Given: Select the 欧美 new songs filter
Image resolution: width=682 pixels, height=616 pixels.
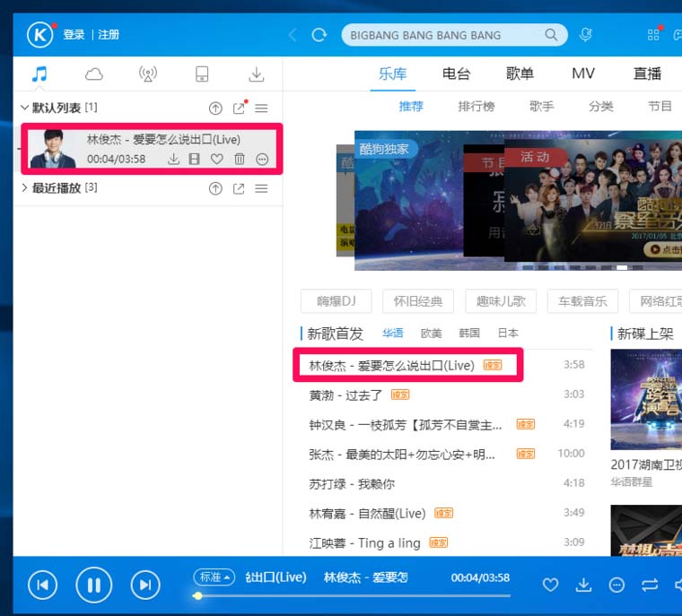Looking at the screenshot, I should pos(431,334).
